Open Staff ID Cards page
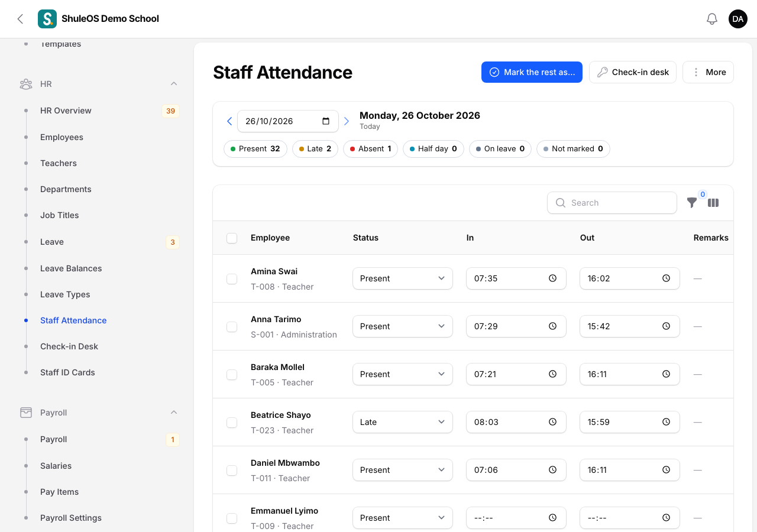The height and width of the screenshot is (532, 757). (67, 372)
